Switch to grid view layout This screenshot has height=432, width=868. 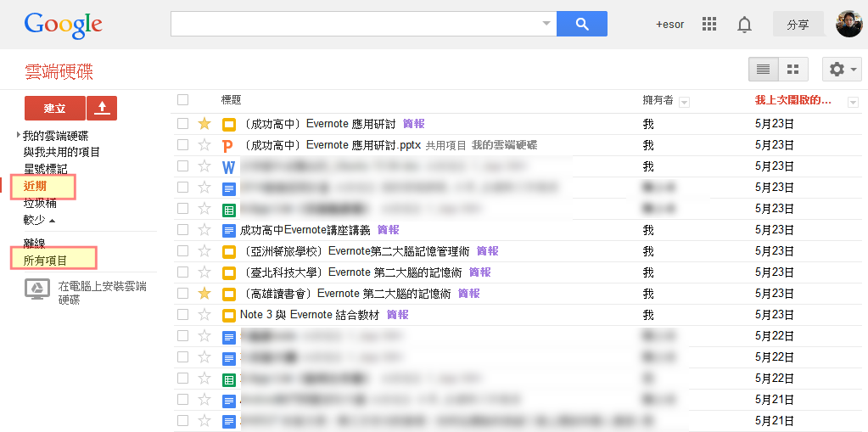pos(793,70)
